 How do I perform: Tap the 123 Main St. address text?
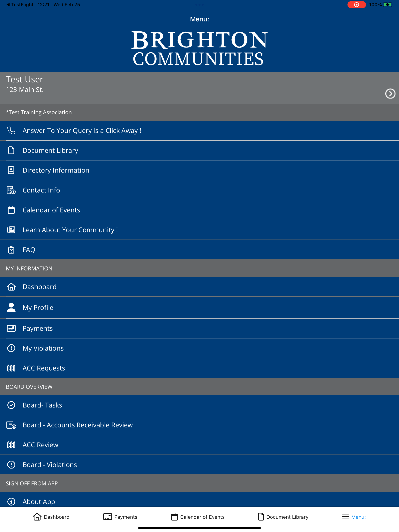pyautogui.click(x=25, y=90)
